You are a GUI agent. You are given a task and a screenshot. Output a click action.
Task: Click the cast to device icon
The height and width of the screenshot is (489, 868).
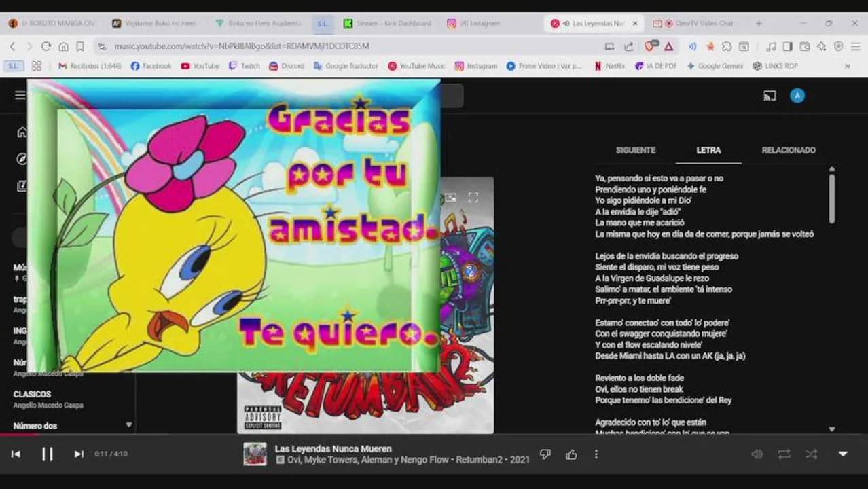pyautogui.click(x=770, y=96)
